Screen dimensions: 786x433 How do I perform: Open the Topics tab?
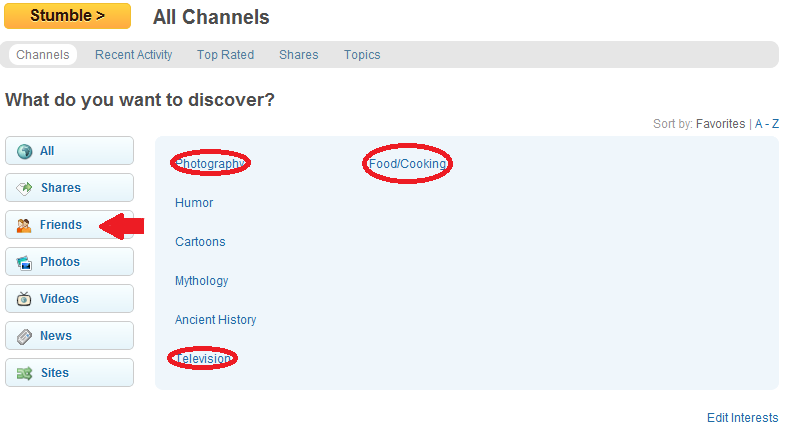(362, 55)
